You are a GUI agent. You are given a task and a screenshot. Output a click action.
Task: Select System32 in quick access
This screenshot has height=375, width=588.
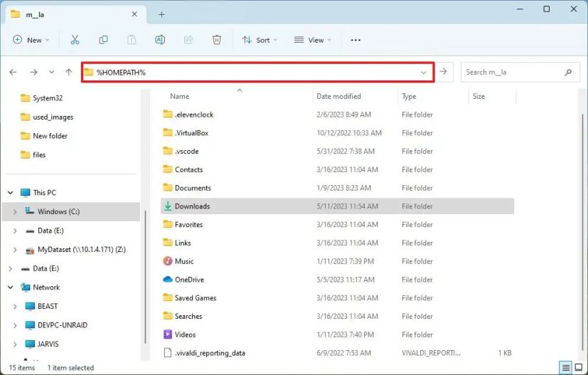click(x=41, y=98)
